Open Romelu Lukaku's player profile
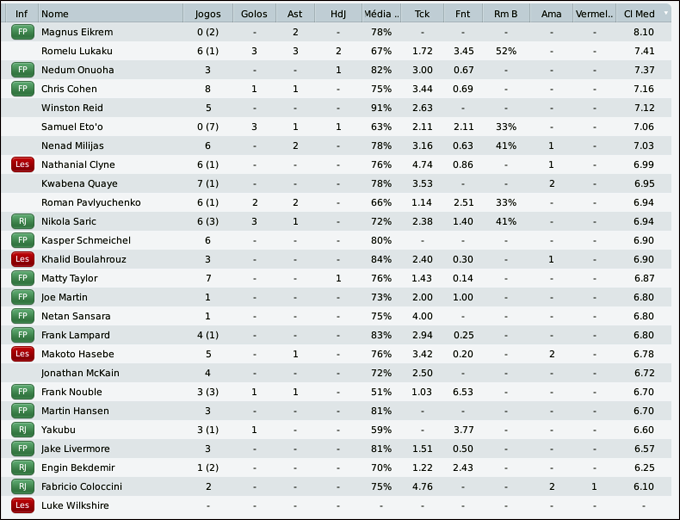The height and width of the screenshot is (520, 680). pyautogui.click(x=77, y=51)
